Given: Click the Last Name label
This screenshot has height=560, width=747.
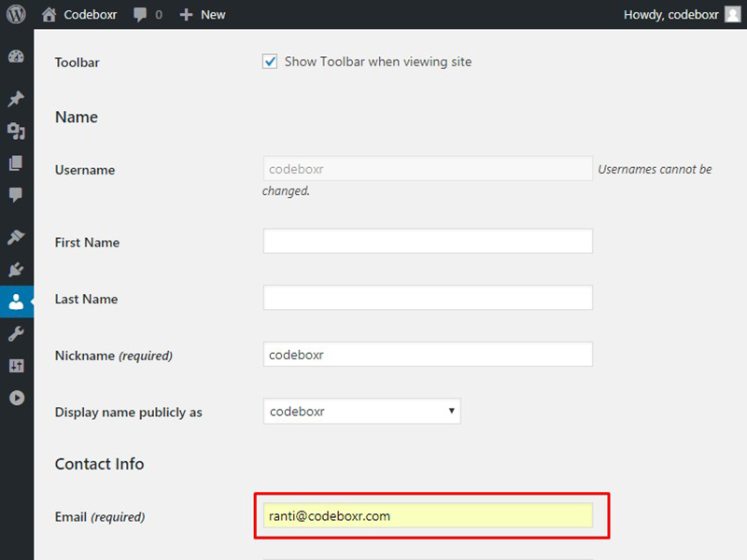Looking at the screenshot, I should coord(86,299).
